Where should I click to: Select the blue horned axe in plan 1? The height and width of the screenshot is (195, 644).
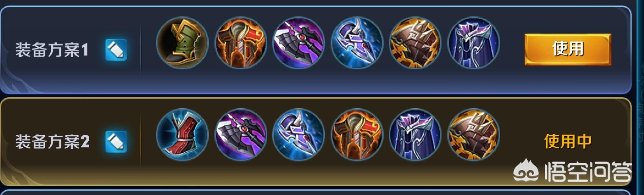pos(357,43)
